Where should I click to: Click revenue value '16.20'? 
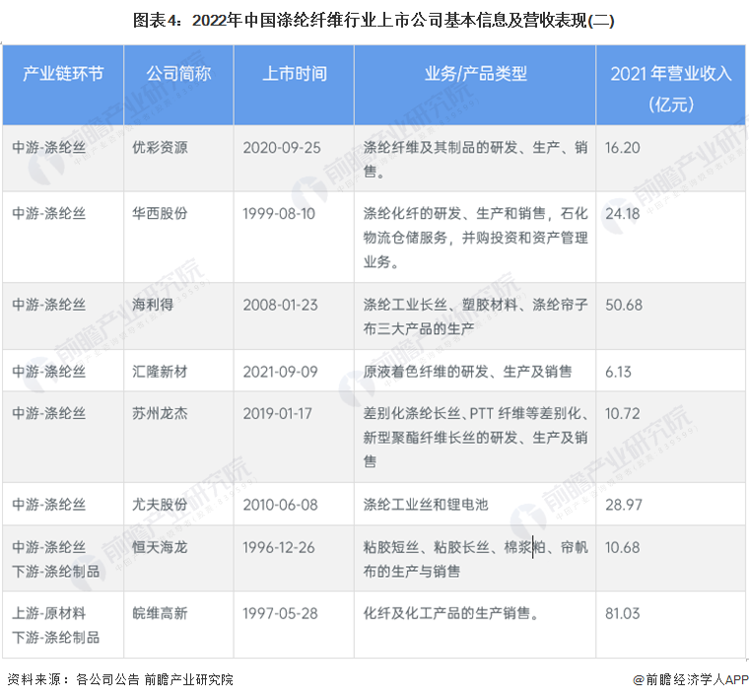pos(623,148)
